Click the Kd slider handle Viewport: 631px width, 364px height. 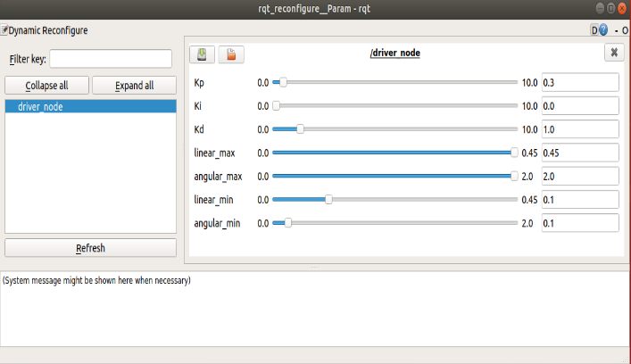coord(300,129)
